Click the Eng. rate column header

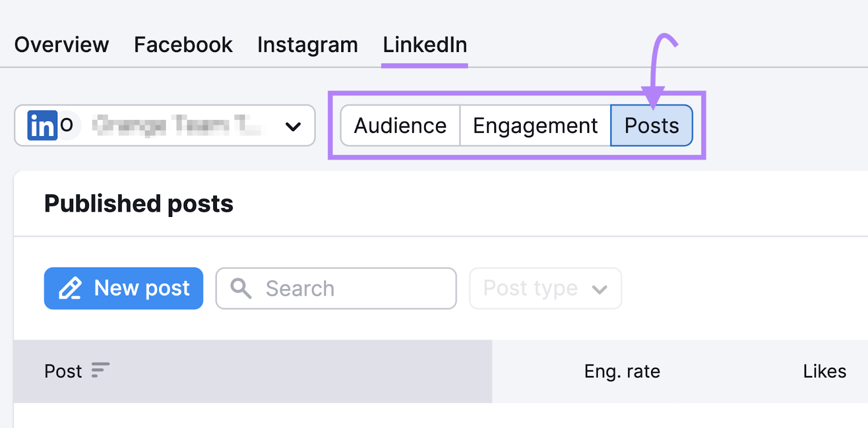pos(622,372)
